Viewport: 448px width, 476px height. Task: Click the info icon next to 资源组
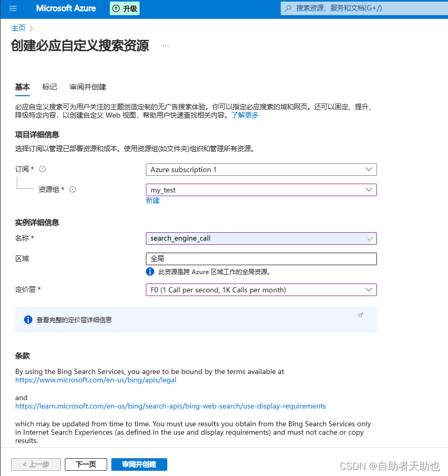pyautogui.click(x=73, y=189)
